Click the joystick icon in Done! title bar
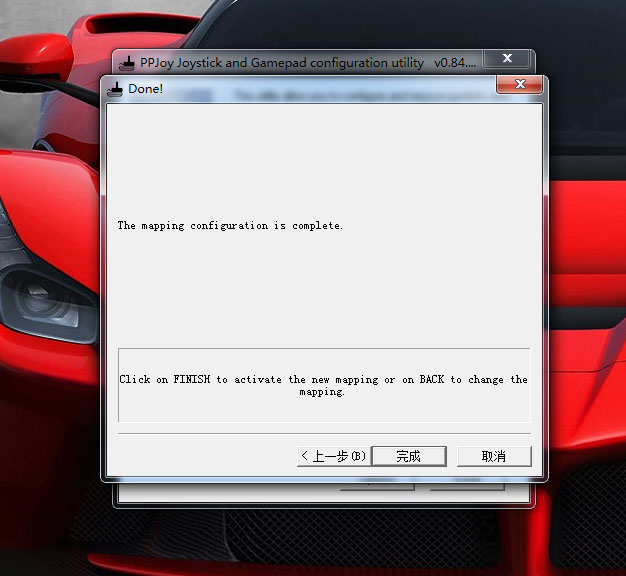 [115, 89]
